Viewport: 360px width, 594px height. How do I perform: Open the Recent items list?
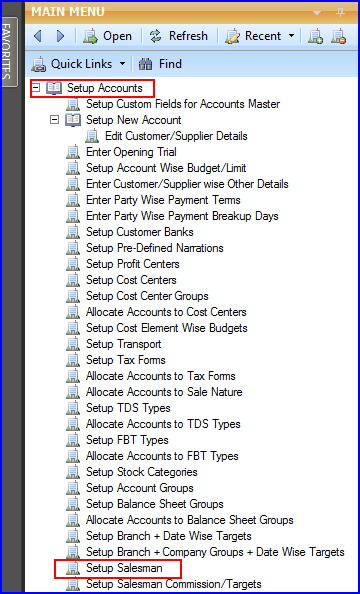pos(253,36)
